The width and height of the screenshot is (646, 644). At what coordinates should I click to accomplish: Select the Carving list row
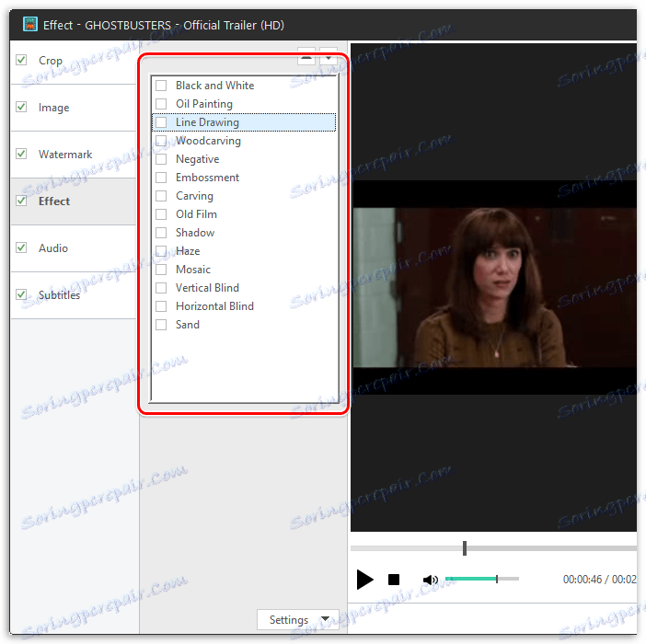244,196
